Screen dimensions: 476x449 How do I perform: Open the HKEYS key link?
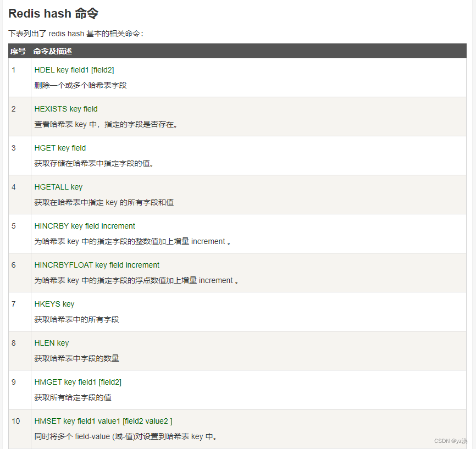[x=54, y=304]
